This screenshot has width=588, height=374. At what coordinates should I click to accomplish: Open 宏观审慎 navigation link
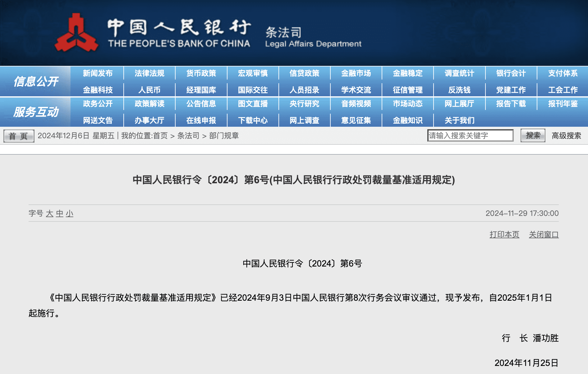(253, 73)
